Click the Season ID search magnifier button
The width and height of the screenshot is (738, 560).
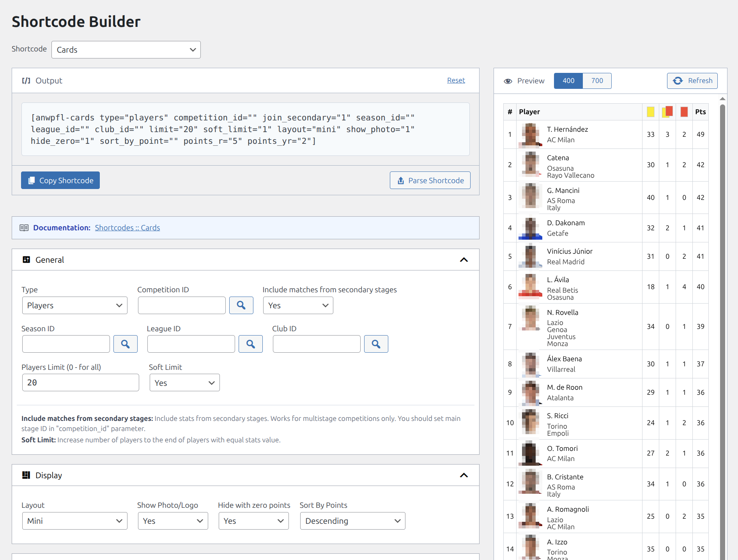(x=125, y=344)
